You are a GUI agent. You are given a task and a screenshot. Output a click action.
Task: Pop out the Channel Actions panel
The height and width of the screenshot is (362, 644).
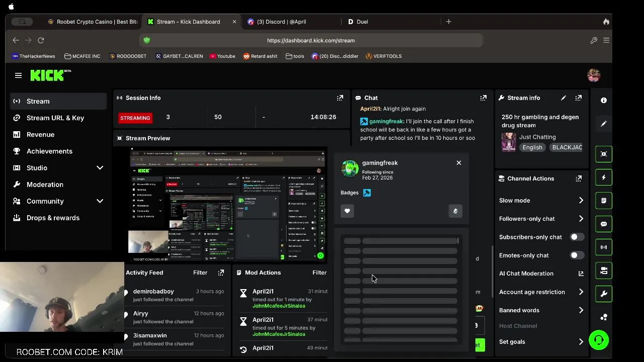coord(579,178)
